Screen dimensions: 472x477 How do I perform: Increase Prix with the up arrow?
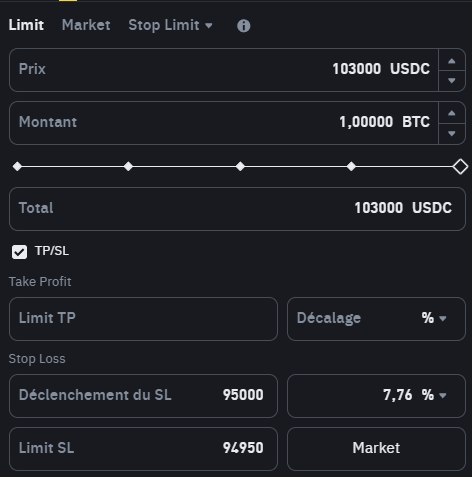tap(452, 61)
